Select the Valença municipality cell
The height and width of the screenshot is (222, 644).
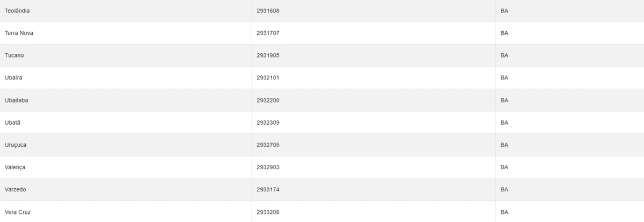pos(15,167)
